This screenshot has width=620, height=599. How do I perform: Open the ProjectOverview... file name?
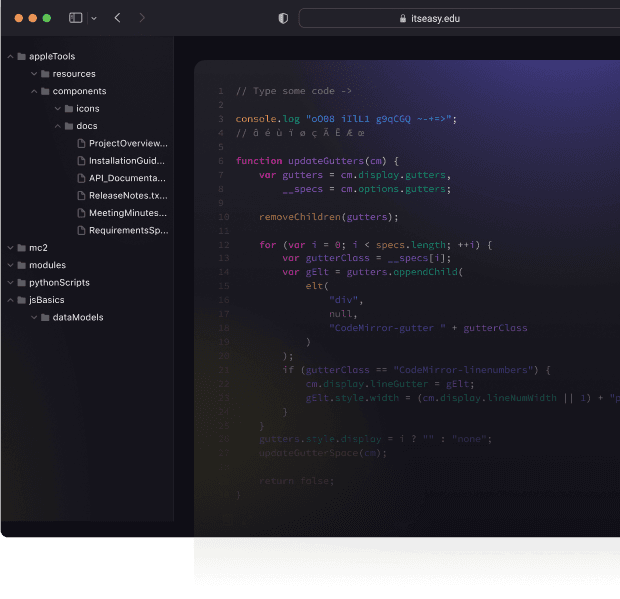129,144
